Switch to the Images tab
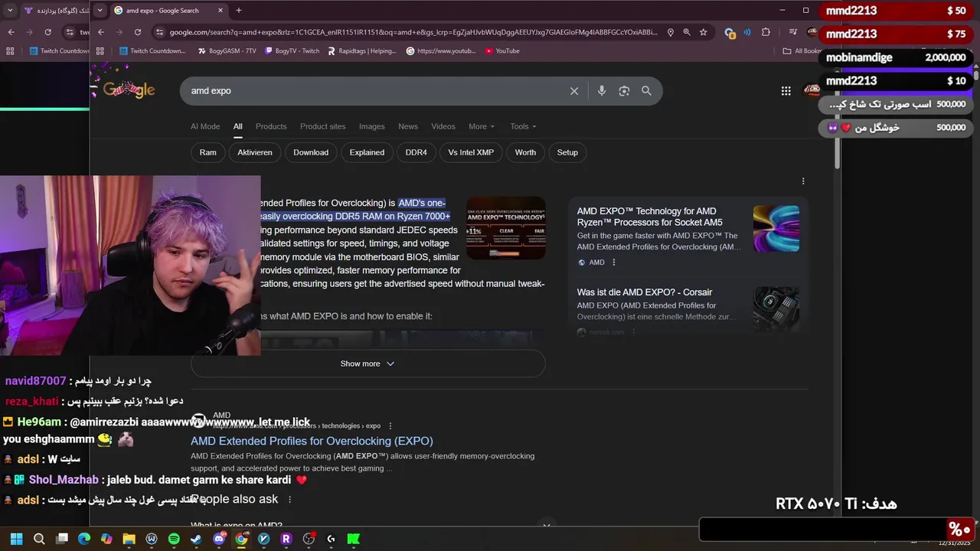 click(x=372, y=126)
